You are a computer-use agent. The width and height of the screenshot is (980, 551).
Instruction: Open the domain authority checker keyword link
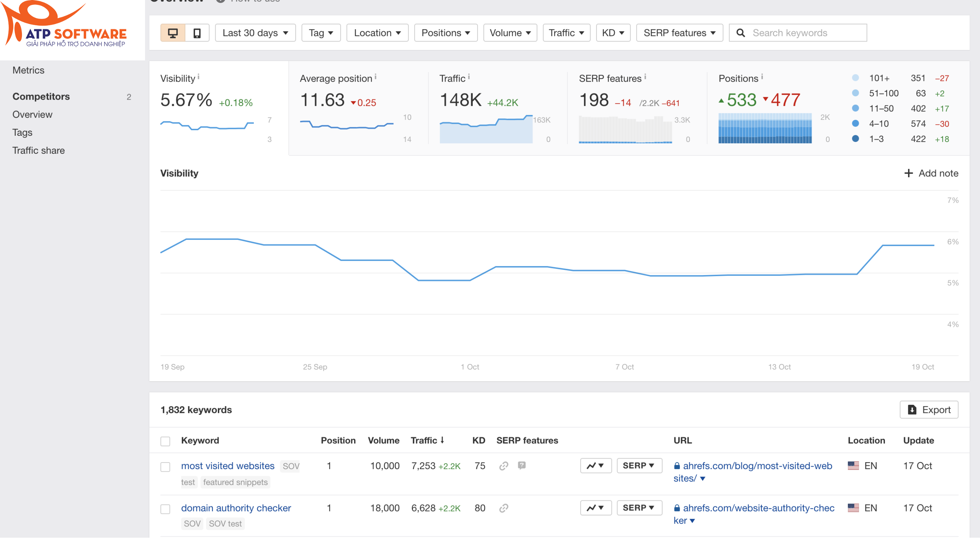coord(236,507)
